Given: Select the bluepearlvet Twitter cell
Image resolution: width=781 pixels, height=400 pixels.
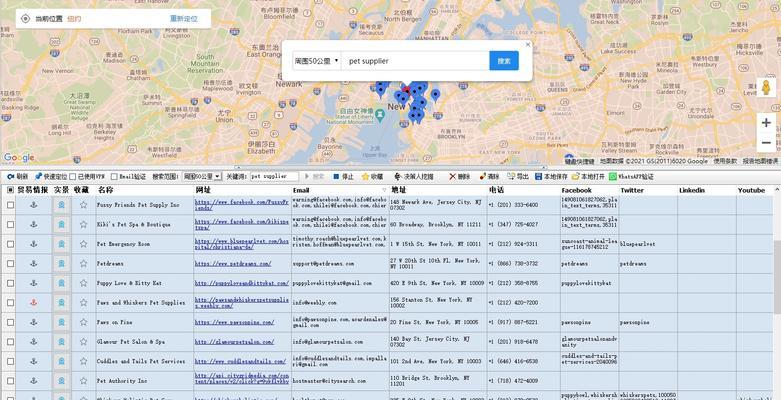Looking at the screenshot, I should pyautogui.click(x=648, y=244).
